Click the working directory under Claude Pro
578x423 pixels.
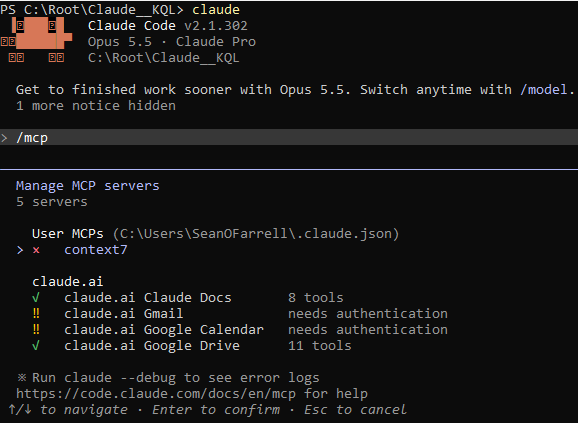(x=164, y=58)
